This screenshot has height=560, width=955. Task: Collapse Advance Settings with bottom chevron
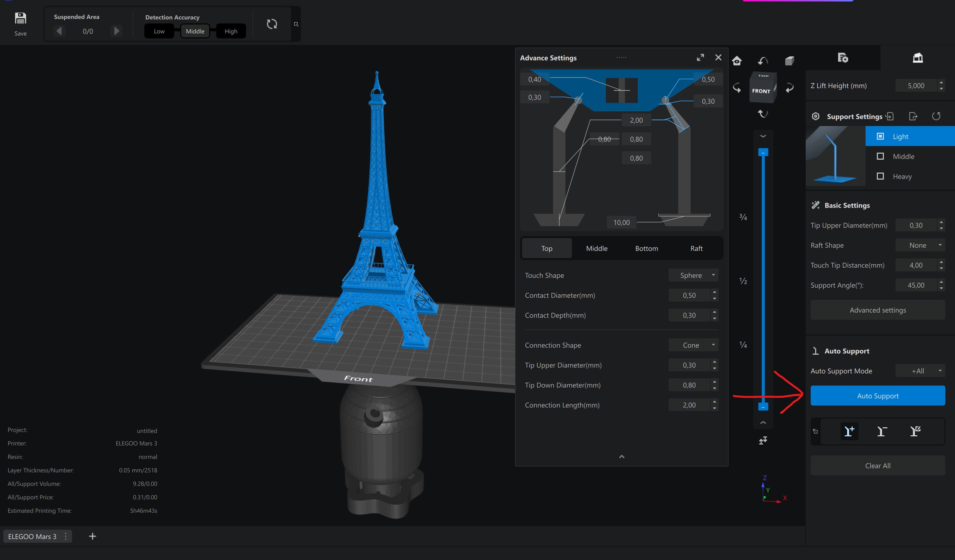pyautogui.click(x=621, y=457)
